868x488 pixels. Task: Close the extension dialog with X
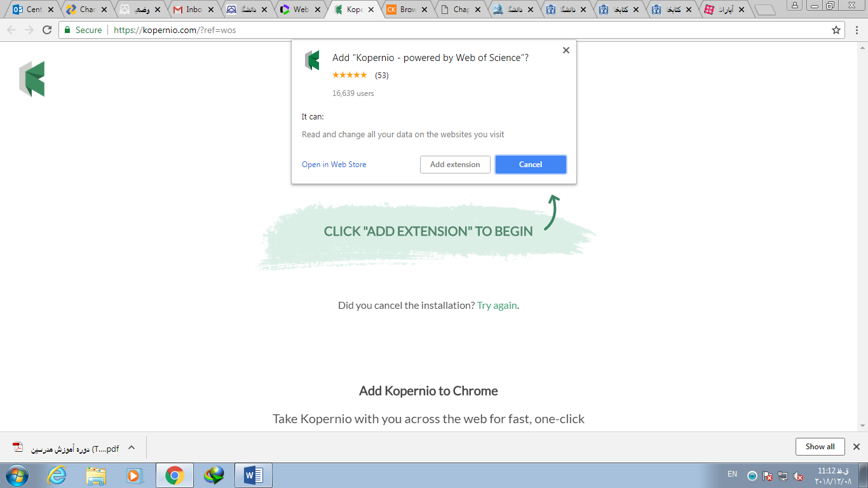click(566, 51)
